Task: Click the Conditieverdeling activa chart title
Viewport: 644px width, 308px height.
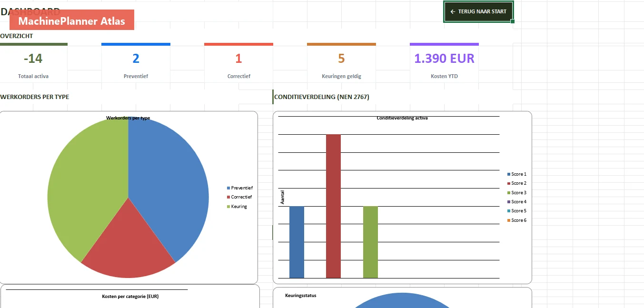Action: point(402,118)
